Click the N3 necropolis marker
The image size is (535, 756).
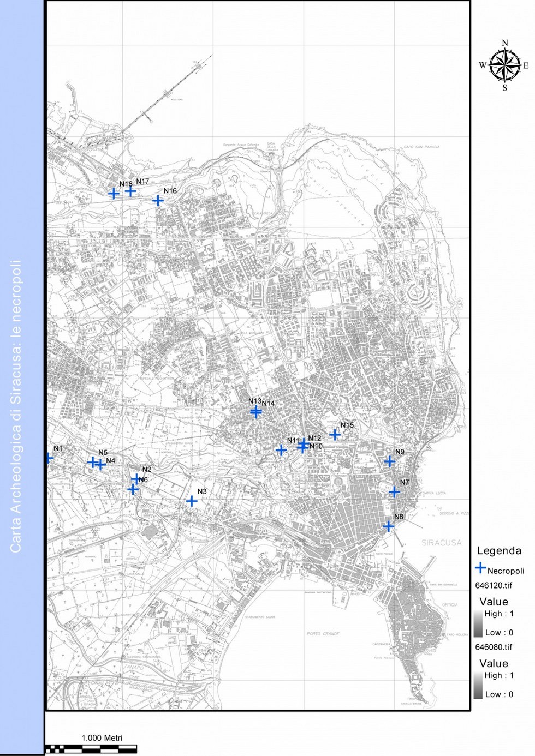point(192,501)
